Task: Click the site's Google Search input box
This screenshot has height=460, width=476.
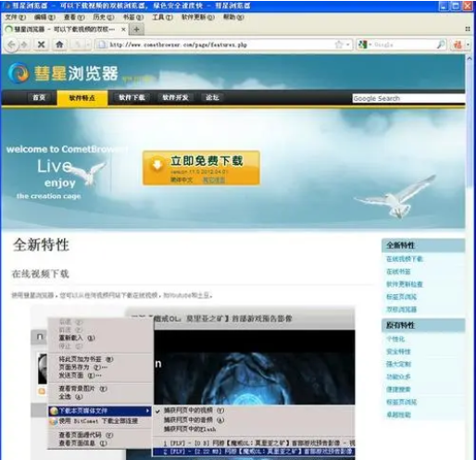Action: pyautogui.click(x=408, y=98)
